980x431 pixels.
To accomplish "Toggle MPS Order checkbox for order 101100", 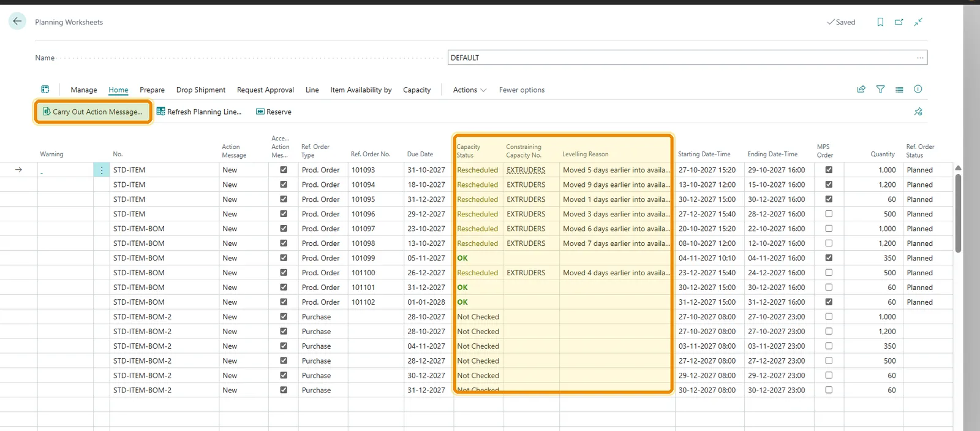I will point(829,273).
